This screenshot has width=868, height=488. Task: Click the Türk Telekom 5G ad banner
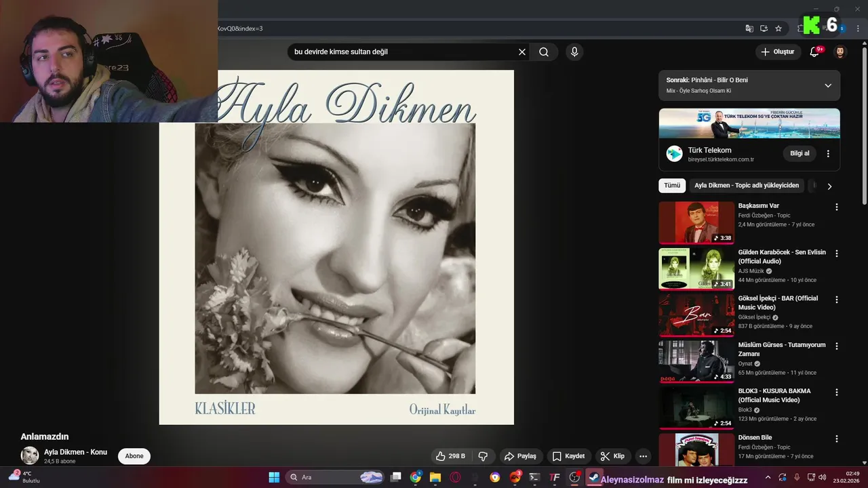pos(749,123)
